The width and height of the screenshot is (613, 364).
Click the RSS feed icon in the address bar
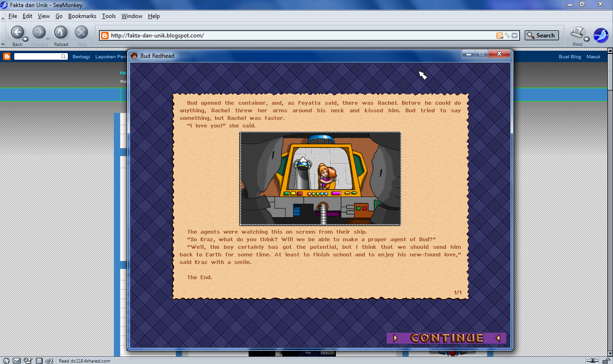499,36
